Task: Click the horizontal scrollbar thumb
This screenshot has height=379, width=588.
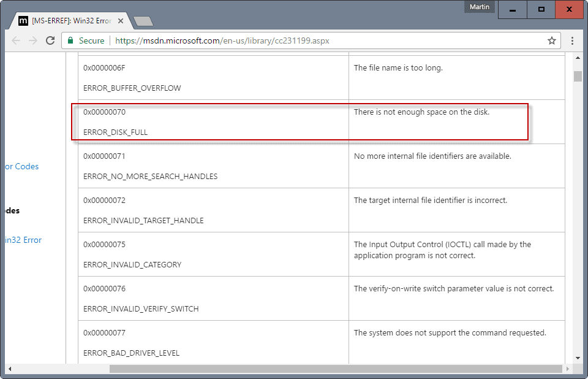Action: [336, 369]
